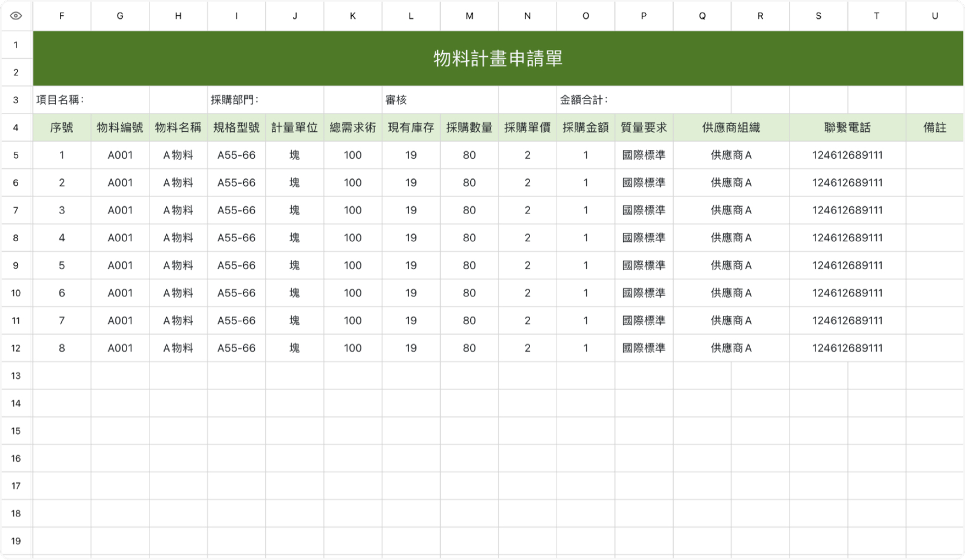Click A001 cell in row 6
Viewport: 965px width, 560px height.
[x=120, y=183]
